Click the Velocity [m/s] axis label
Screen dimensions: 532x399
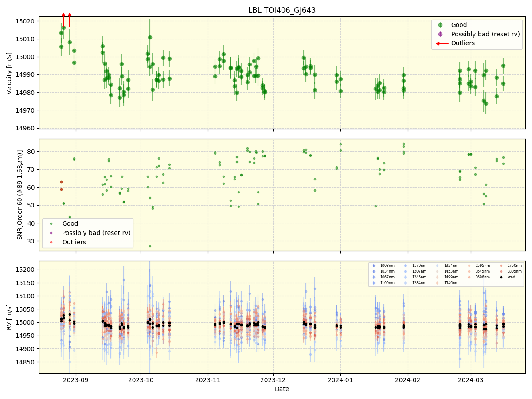pos(9,73)
